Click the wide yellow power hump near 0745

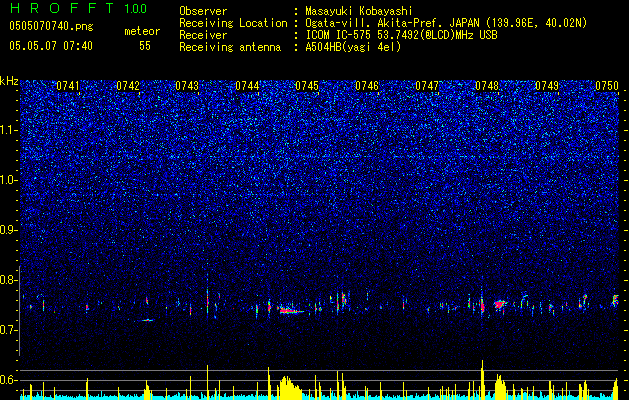(x=289, y=387)
